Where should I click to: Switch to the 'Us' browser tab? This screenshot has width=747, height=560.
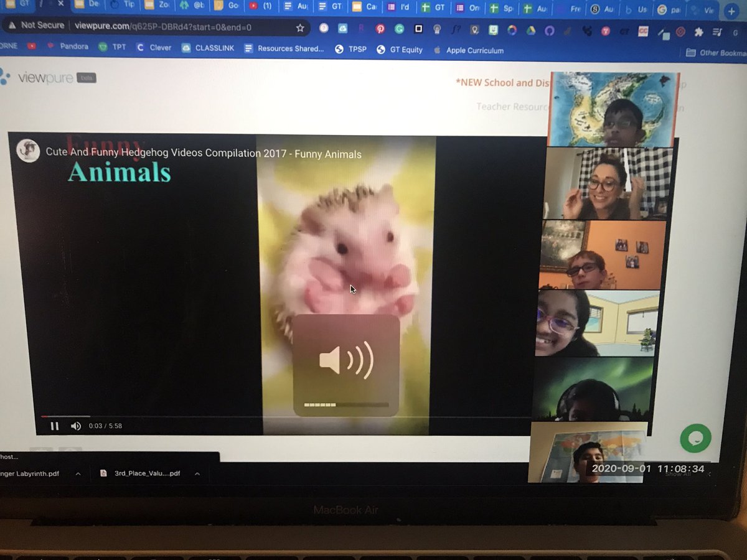pyautogui.click(x=636, y=9)
